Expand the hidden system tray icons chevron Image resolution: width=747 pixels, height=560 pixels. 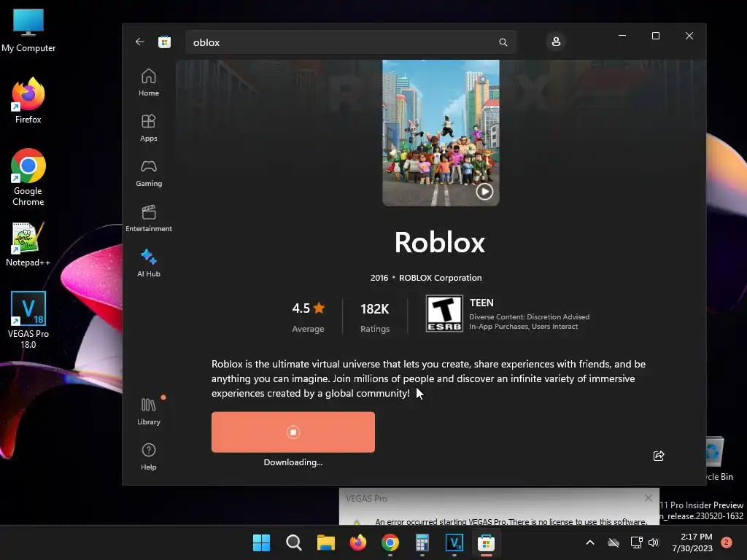(x=589, y=542)
